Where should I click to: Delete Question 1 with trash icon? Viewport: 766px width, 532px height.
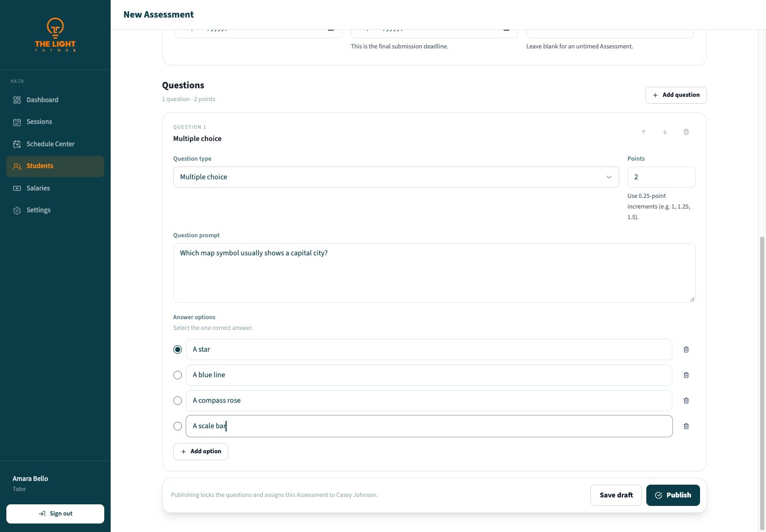(x=686, y=132)
